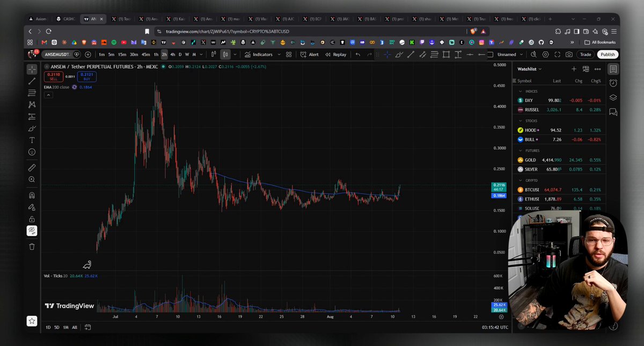This screenshot has height=346, width=644.
Task: Open favorites star toolbar at bottom left
Action: 32,321
